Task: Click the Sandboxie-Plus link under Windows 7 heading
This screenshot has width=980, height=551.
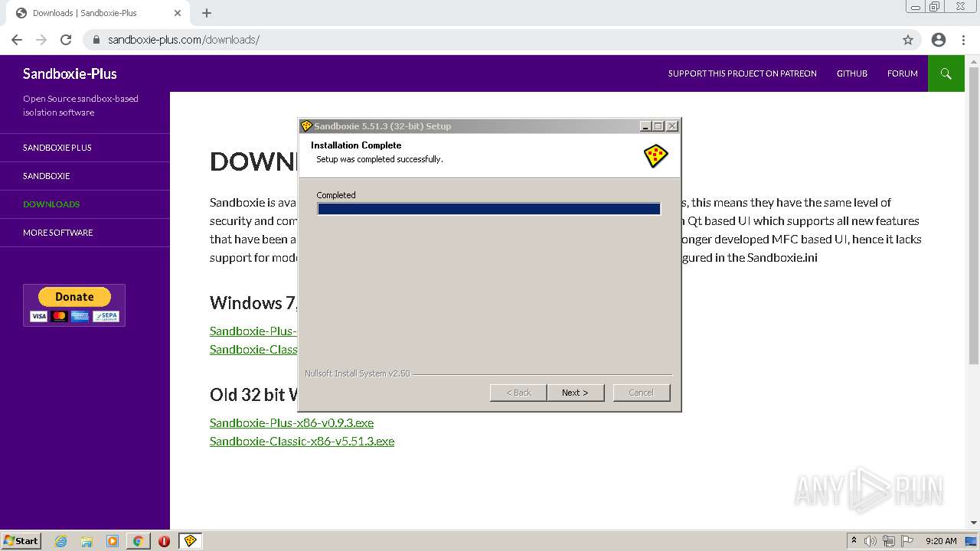Action: tap(253, 331)
